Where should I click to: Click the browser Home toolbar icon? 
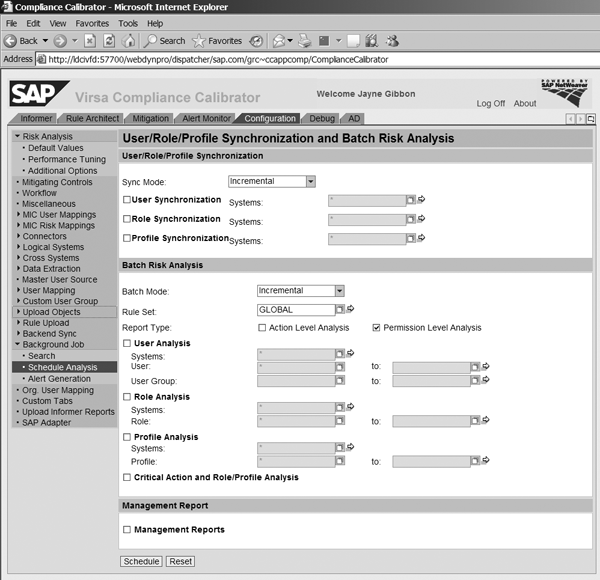point(128,41)
